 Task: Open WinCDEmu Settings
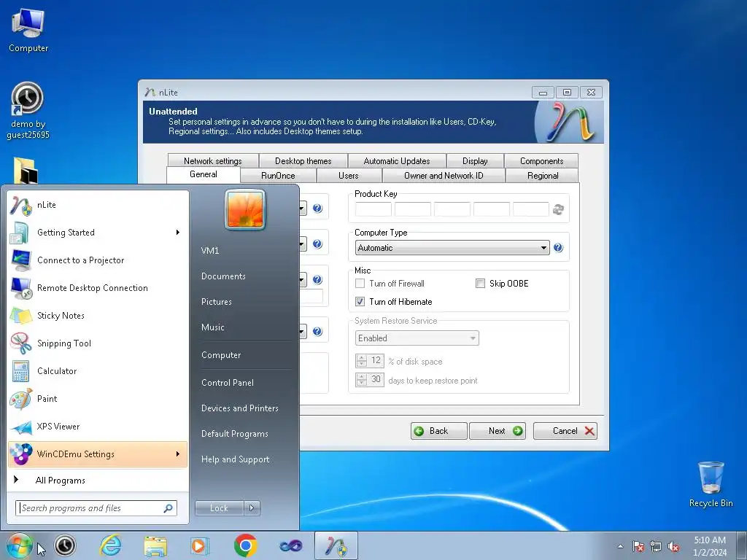(98, 454)
